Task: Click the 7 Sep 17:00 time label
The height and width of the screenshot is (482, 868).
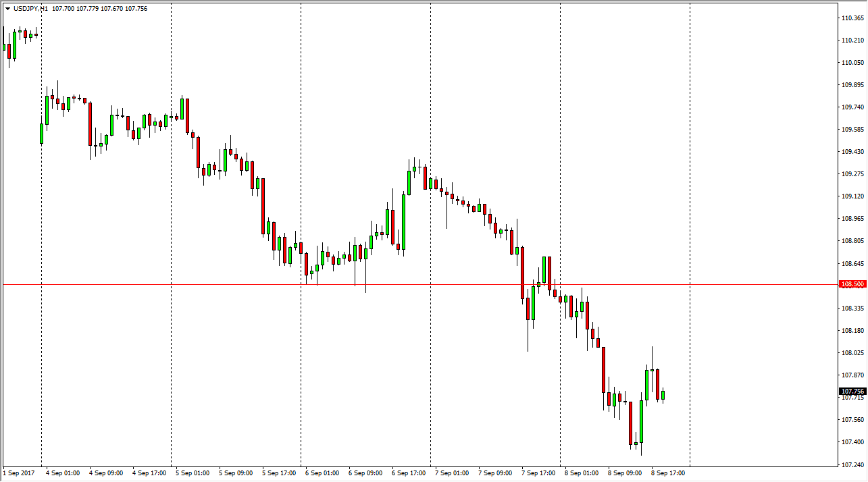Action: [x=538, y=473]
